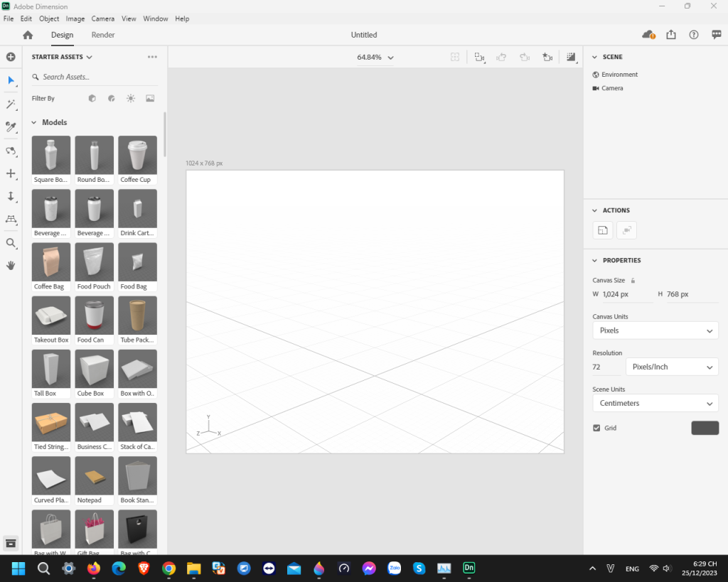Click the Camera Bookmarks toolbar icon

(x=479, y=57)
